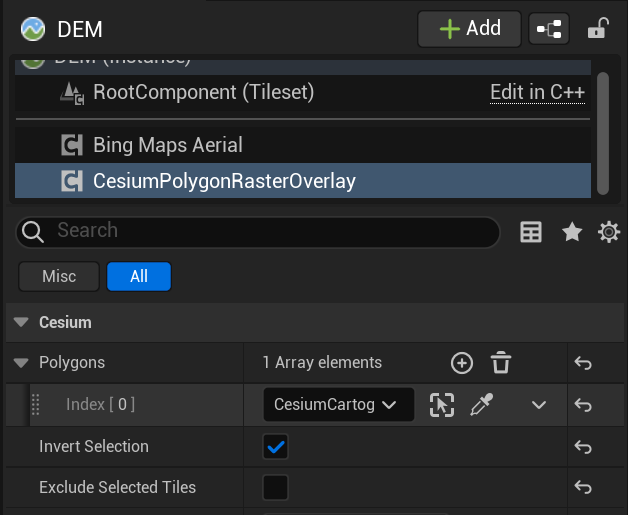The width and height of the screenshot is (628, 515).
Task: Uncheck the Invert Selection checkbox
Action: (x=276, y=447)
